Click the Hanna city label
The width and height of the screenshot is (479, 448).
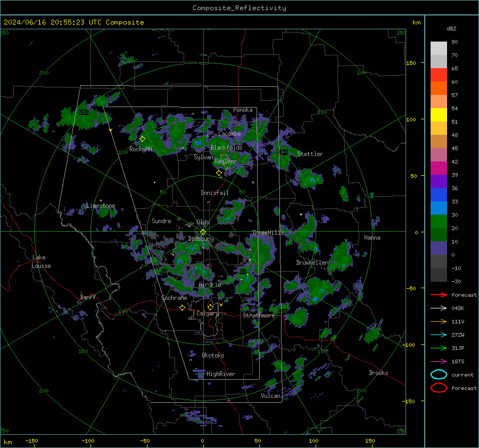[x=372, y=238]
